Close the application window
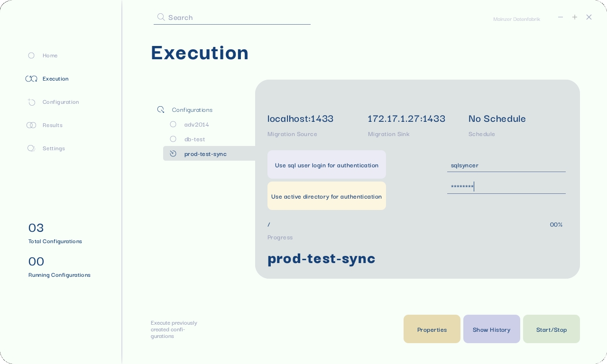This screenshot has width=607, height=364. point(589,17)
